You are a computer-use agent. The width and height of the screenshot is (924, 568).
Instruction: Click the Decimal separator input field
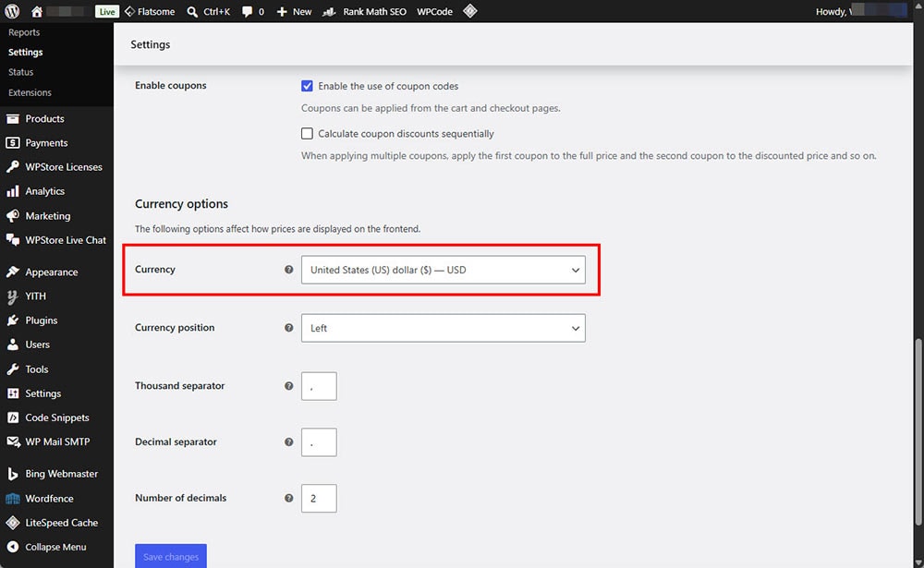pyautogui.click(x=319, y=441)
